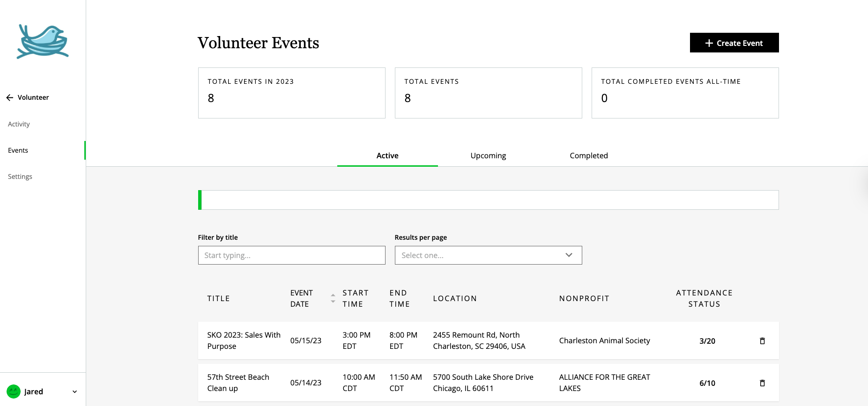Image resolution: width=868 pixels, height=406 pixels.
Task: Sort the table by Event Date
Action: 333,298
